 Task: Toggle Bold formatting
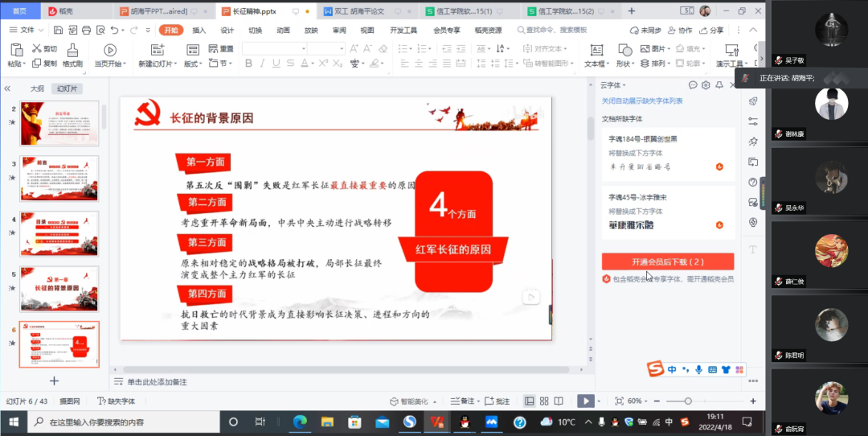click(x=248, y=64)
